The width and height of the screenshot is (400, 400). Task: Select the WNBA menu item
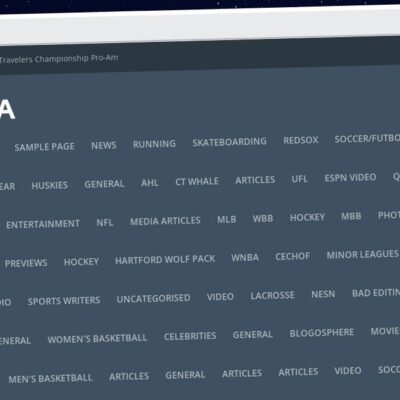245,258
